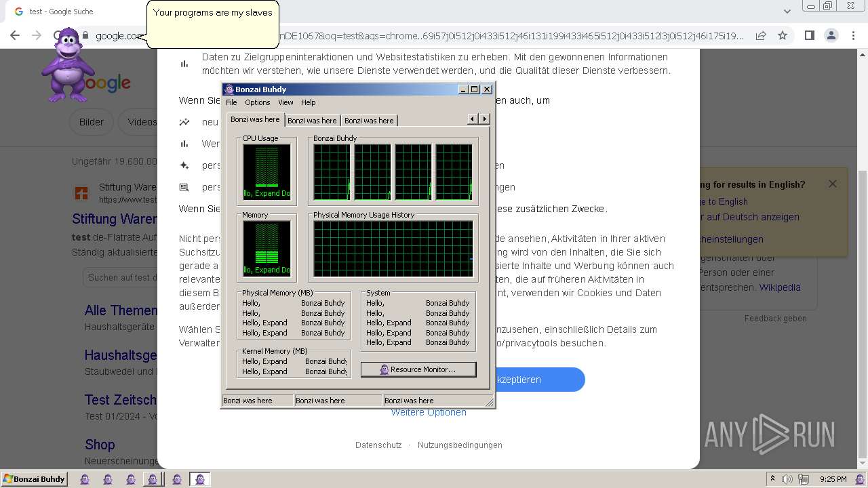Screen dimensions: 868x488
Task: Open the Options menu in Bonzai Buhdy
Action: pyautogui.click(x=257, y=102)
